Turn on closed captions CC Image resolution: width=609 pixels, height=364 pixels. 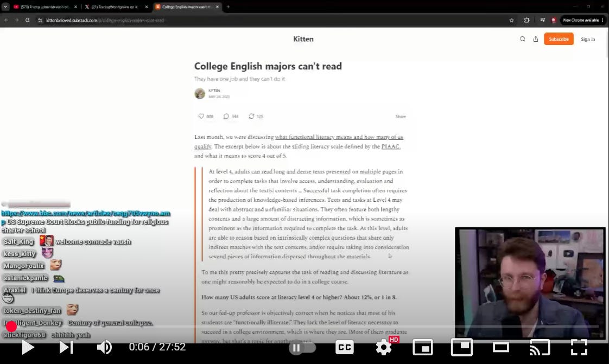[345, 347]
